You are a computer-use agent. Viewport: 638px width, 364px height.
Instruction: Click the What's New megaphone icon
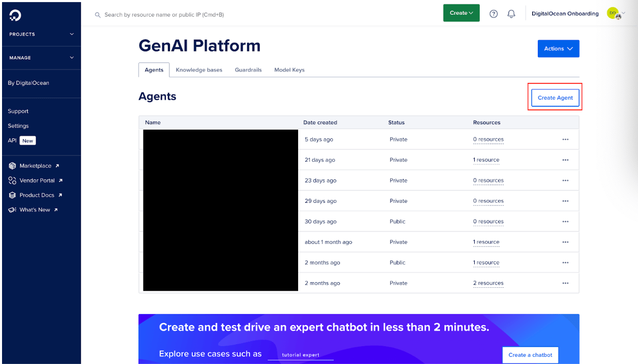click(x=12, y=210)
